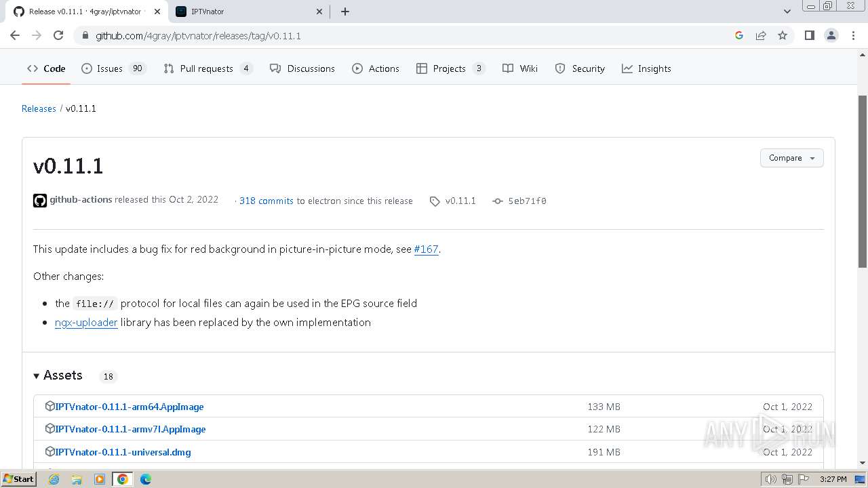The image size is (868, 488).
Task: Go back in the browser
Action: tap(15, 35)
